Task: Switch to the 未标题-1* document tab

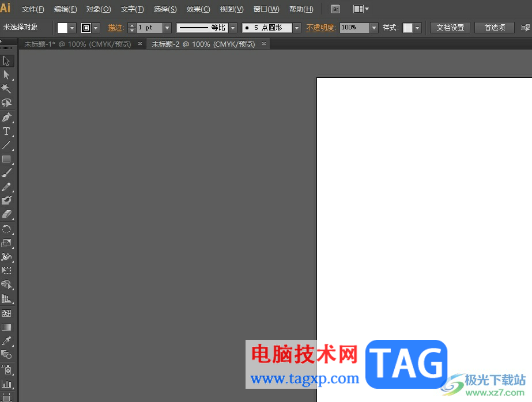Action: pyautogui.click(x=78, y=44)
